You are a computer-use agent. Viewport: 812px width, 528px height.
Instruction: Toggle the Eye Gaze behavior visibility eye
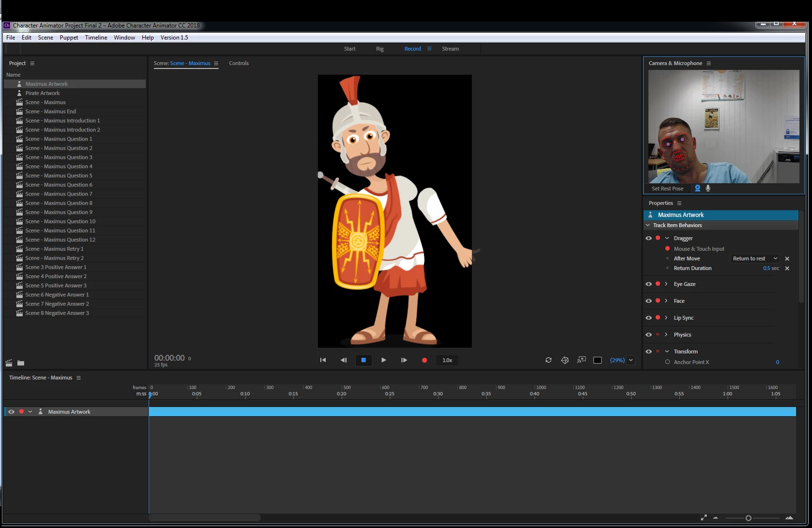(x=649, y=284)
